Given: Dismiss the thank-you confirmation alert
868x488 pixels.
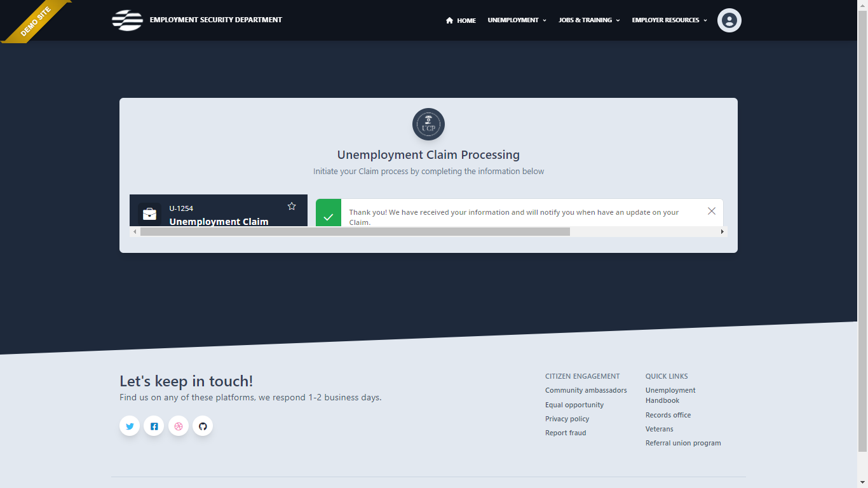Looking at the screenshot, I should (x=712, y=211).
